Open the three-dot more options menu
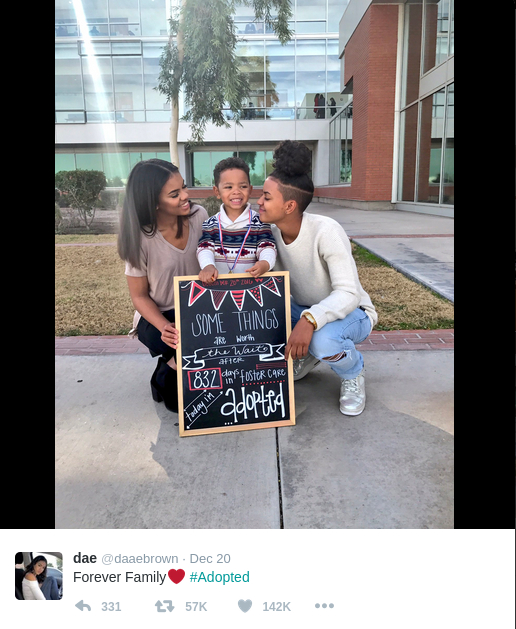516x629 pixels. [324, 606]
